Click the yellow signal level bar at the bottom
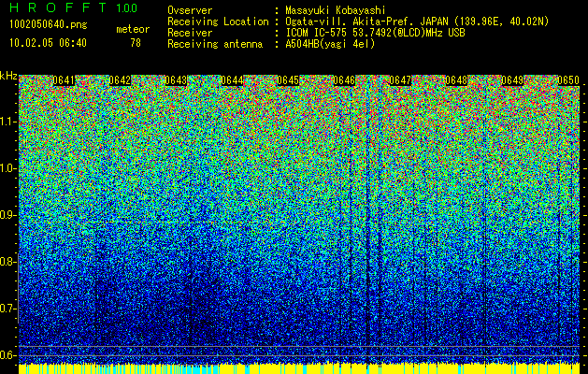 [x=299, y=368]
